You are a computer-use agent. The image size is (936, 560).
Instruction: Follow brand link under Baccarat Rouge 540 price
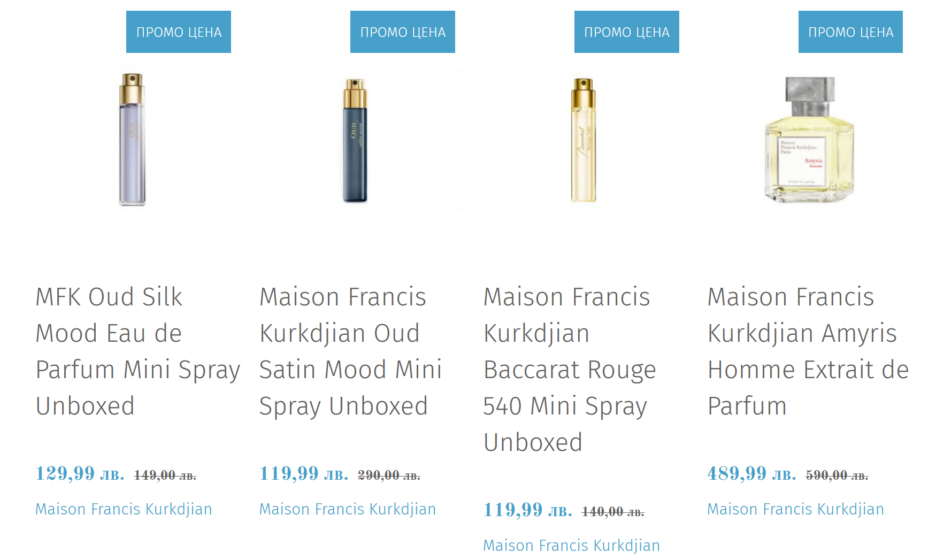571,546
